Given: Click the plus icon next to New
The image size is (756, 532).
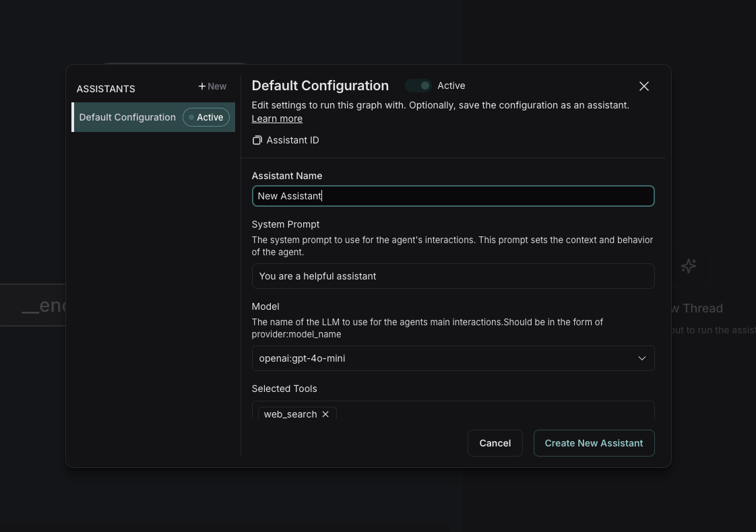Looking at the screenshot, I should (x=202, y=86).
